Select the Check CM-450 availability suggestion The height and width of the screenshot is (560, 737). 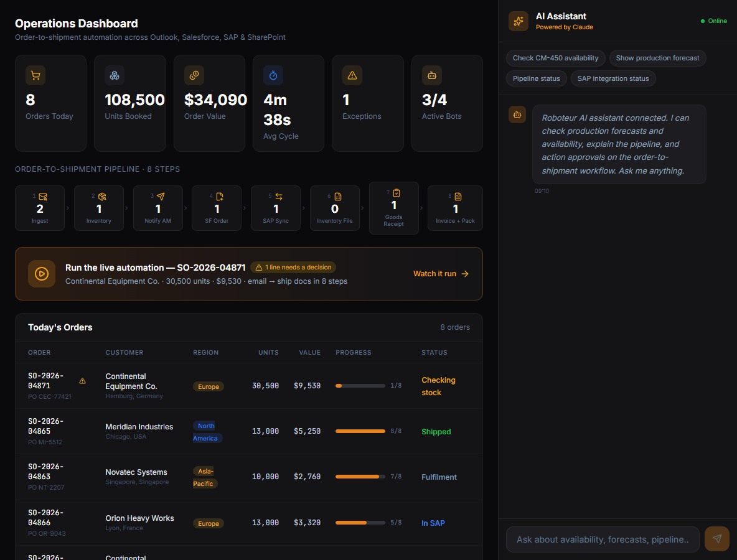point(556,58)
